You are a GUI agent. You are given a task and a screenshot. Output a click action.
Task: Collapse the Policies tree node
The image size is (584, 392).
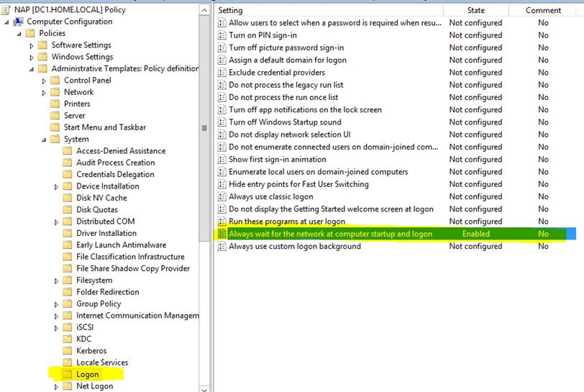tap(19, 35)
